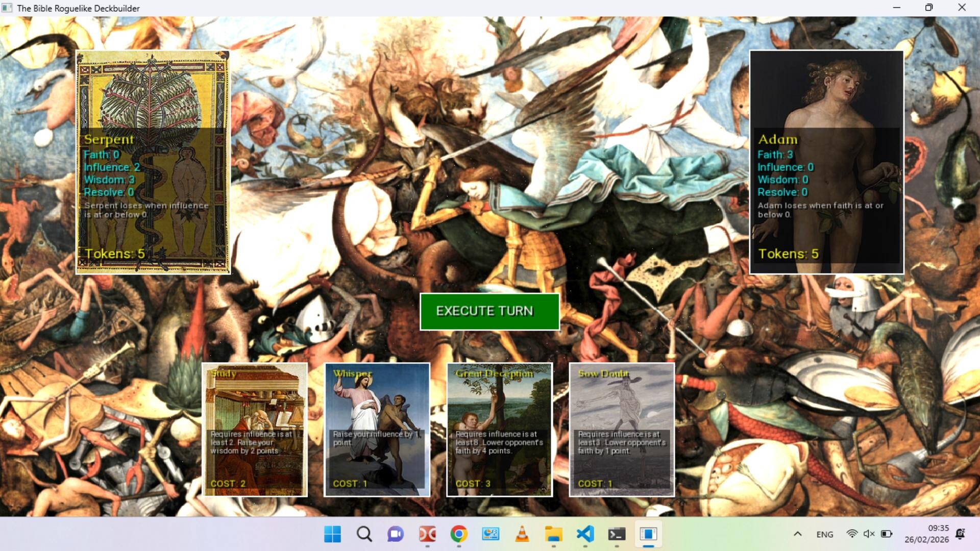Screen dimensions: 980x551
Task: Unmute the system volume icon
Action: pyautogui.click(x=868, y=534)
